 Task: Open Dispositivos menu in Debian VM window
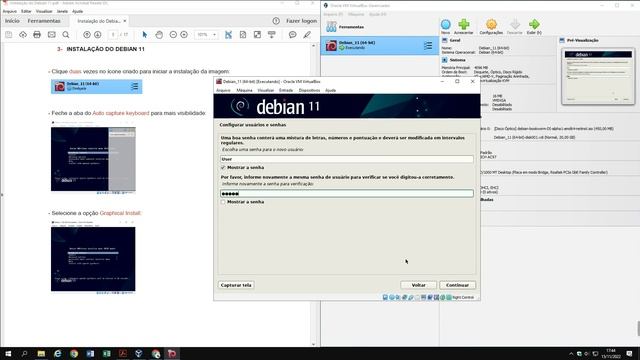coord(309,90)
